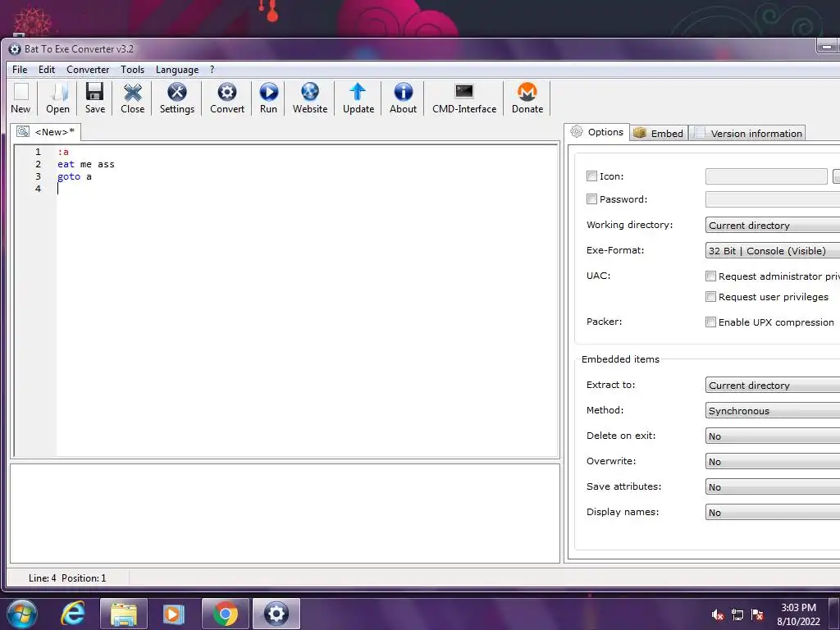The width and height of the screenshot is (840, 630).
Task: Open the Exe-Format dropdown
Action: point(773,251)
